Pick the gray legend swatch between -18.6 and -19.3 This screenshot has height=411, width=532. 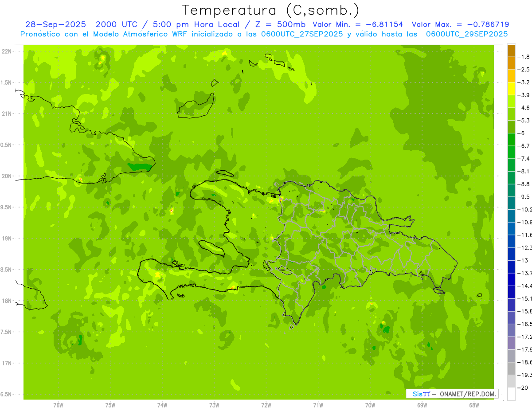tap(511, 368)
